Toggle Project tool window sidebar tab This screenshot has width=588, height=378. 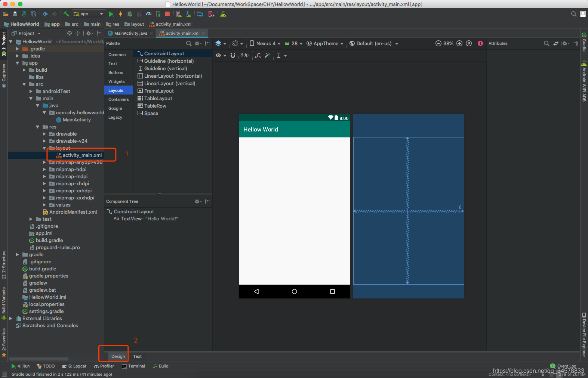(4, 44)
